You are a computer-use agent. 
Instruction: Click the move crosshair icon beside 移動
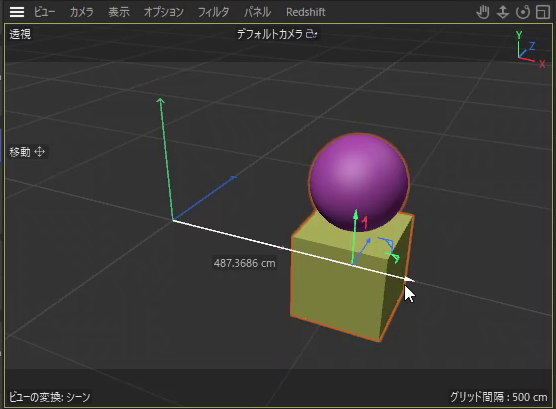coord(39,152)
